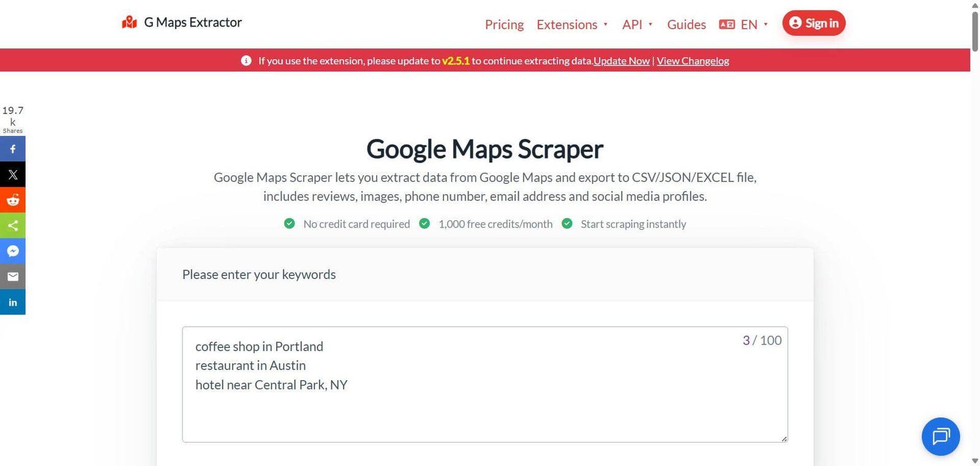The width and height of the screenshot is (980, 466).
Task: Open the green ShareThis share icon
Action: click(13, 226)
